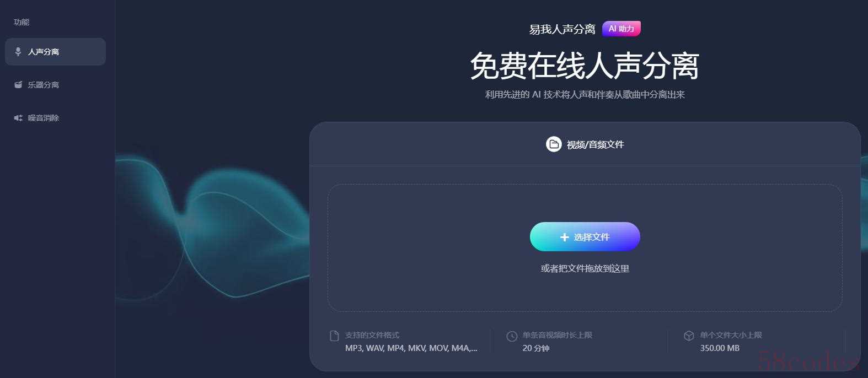Image resolution: width=868 pixels, height=378 pixels.
Task: Click the 易我人声分离 title text
Action: [562, 29]
